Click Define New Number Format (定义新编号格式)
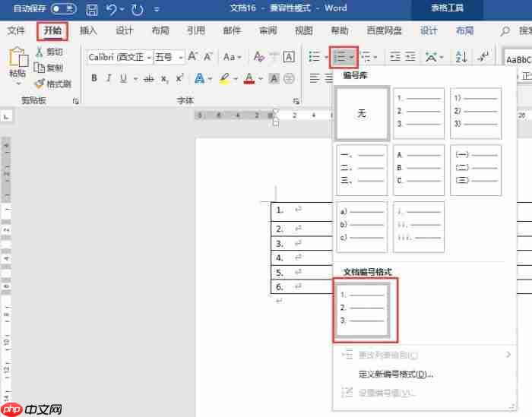This screenshot has height=417, width=532. pyautogui.click(x=396, y=374)
